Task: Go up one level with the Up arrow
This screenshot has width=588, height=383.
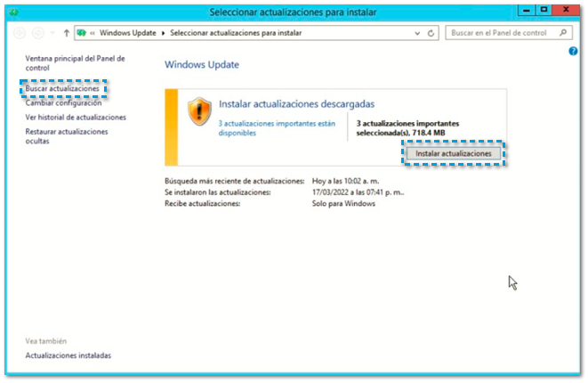Action: (67, 33)
